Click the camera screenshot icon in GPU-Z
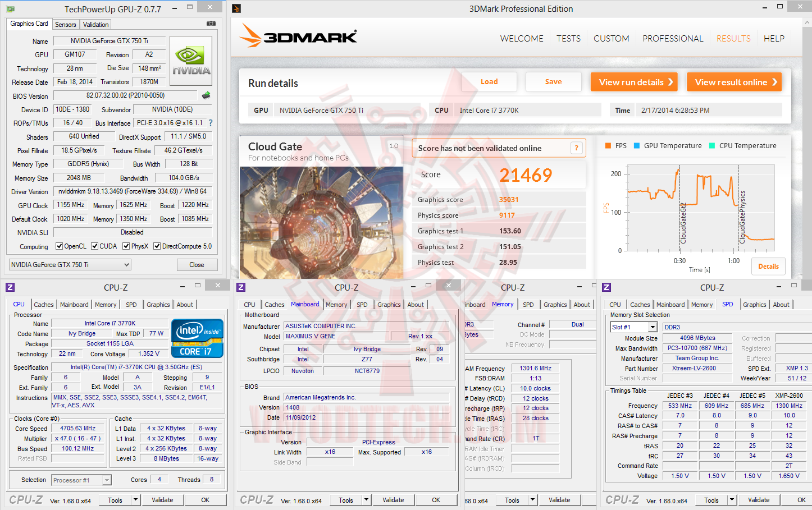This screenshot has width=812, height=510. click(211, 24)
